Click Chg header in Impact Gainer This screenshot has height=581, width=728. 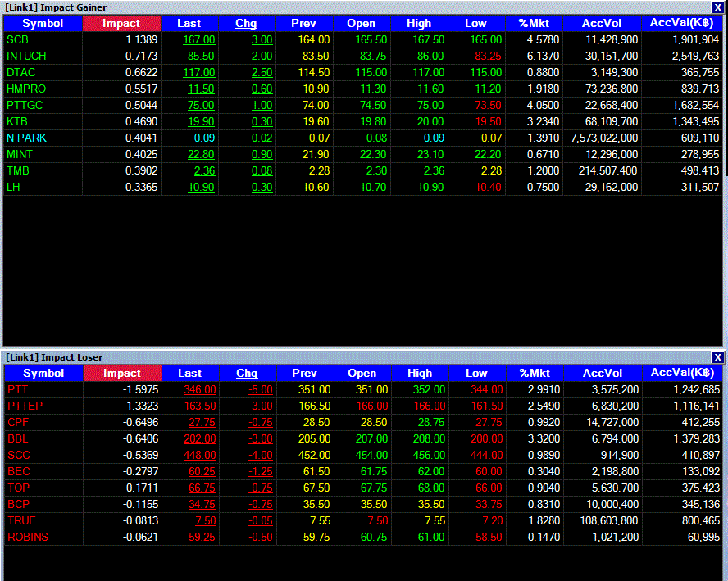[246, 23]
